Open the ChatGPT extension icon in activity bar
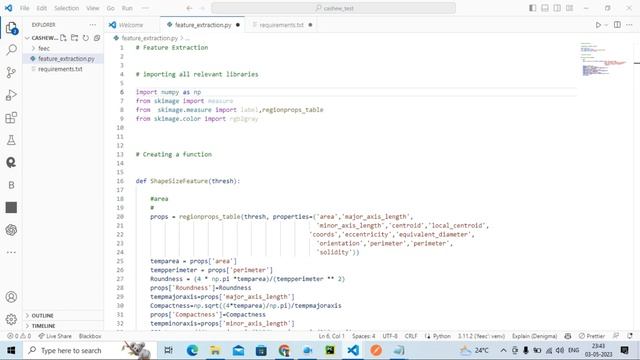The image size is (640, 360). pyautogui.click(x=11, y=230)
